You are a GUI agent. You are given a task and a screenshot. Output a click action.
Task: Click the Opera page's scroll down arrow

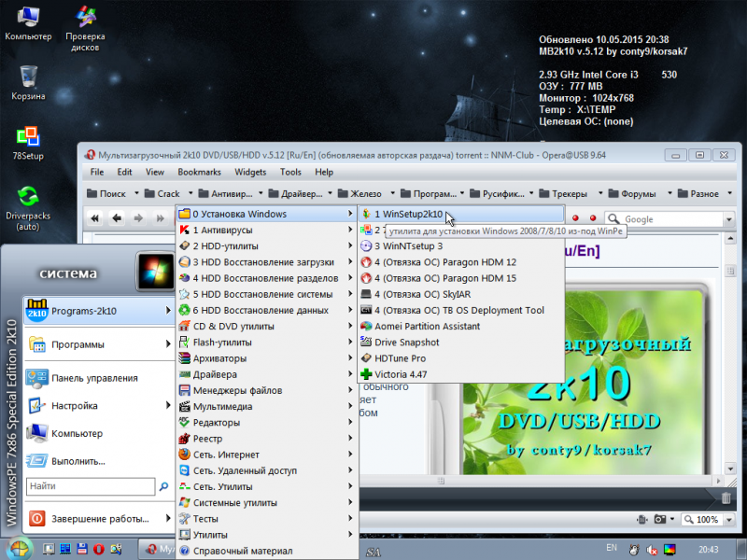coord(730,469)
